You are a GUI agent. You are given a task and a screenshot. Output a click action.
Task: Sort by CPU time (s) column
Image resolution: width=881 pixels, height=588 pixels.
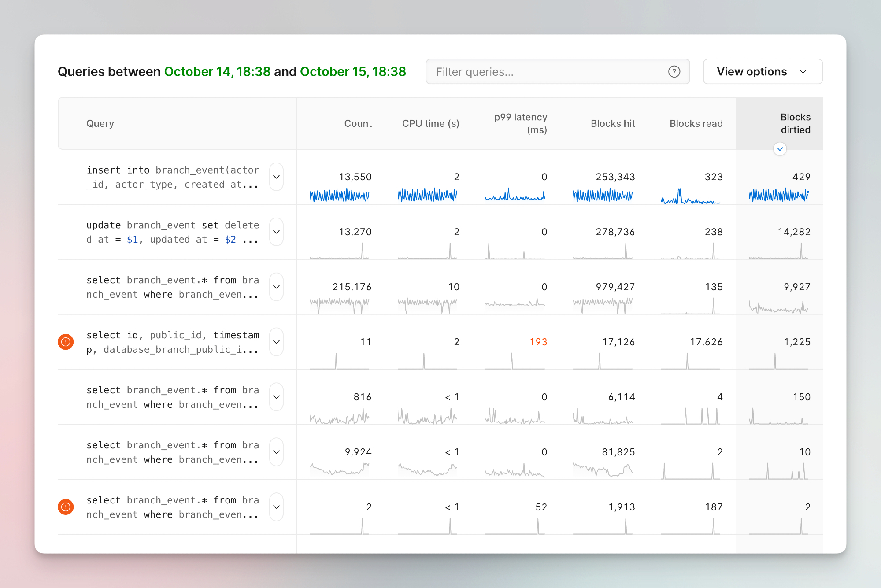(430, 124)
